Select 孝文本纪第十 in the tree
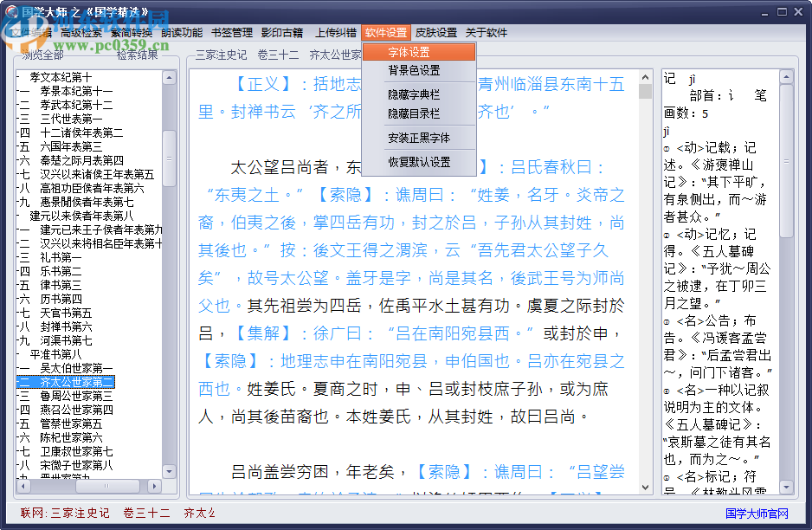Screen dimensions: 812x530 point(61,77)
